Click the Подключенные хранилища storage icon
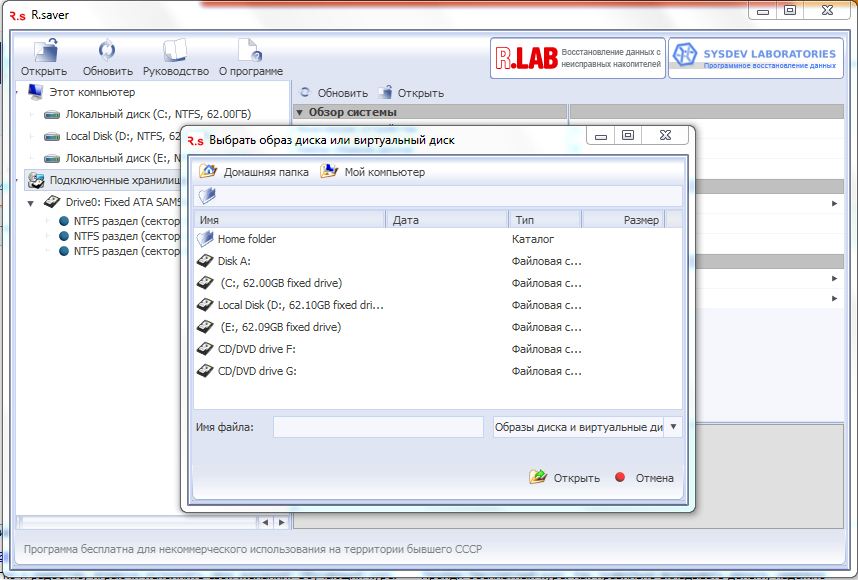Image resolution: width=858 pixels, height=580 pixels. [x=36, y=180]
